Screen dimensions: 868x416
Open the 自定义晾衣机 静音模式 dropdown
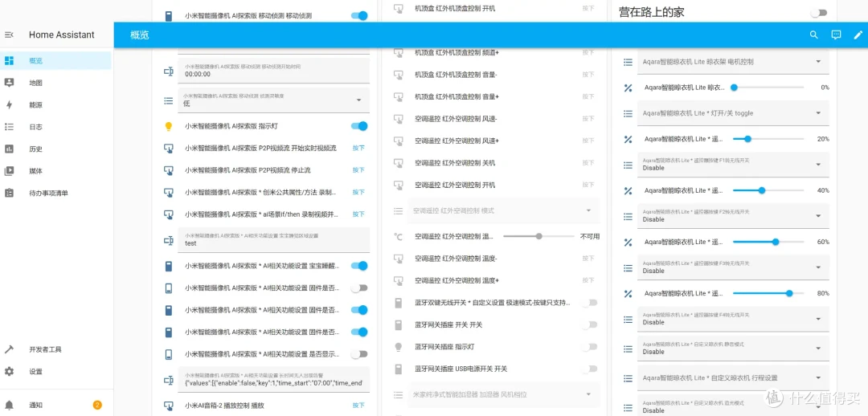click(x=734, y=348)
